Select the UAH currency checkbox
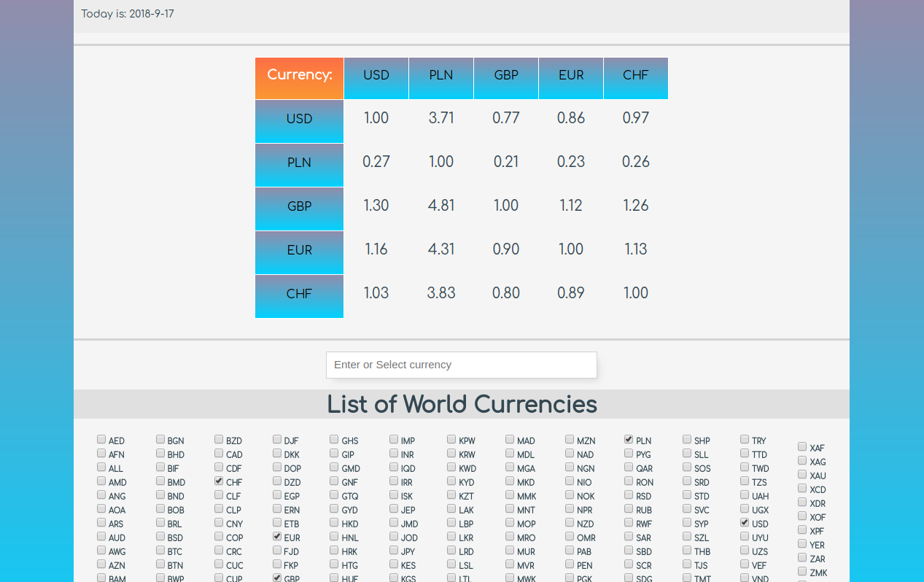 [745, 494]
